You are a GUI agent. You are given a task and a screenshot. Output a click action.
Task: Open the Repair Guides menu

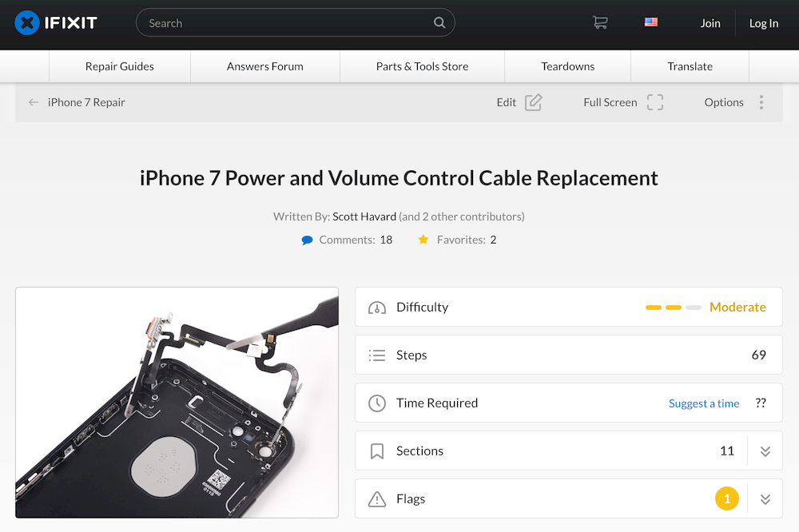click(x=120, y=66)
